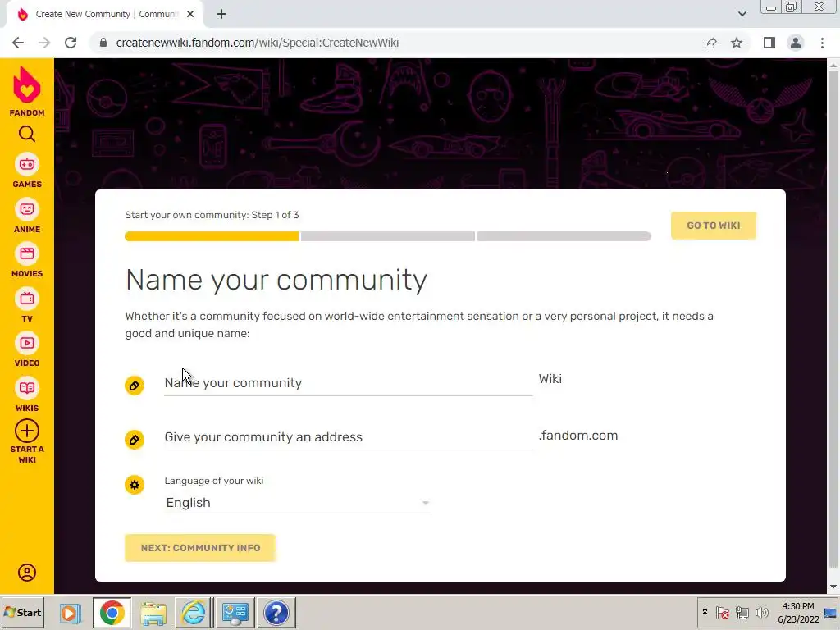This screenshot has width=840, height=630.
Task: Open the TV section in sidebar
Action: pyautogui.click(x=27, y=305)
